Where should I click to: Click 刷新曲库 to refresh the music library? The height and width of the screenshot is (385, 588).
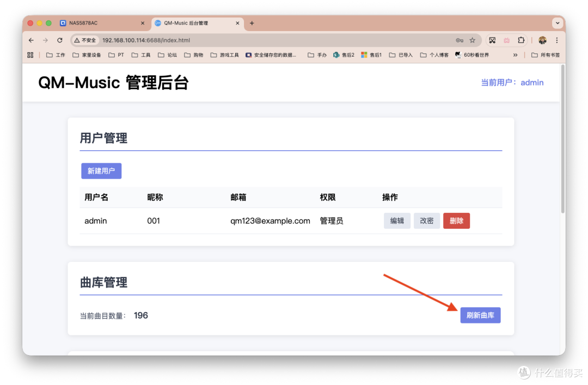coord(480,315)
